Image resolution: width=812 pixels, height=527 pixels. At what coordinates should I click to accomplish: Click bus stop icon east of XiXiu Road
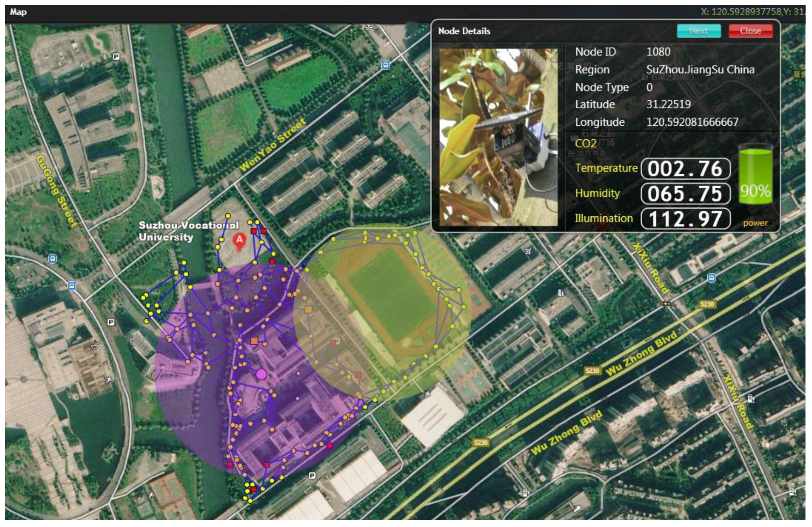(x=711, y=278)
